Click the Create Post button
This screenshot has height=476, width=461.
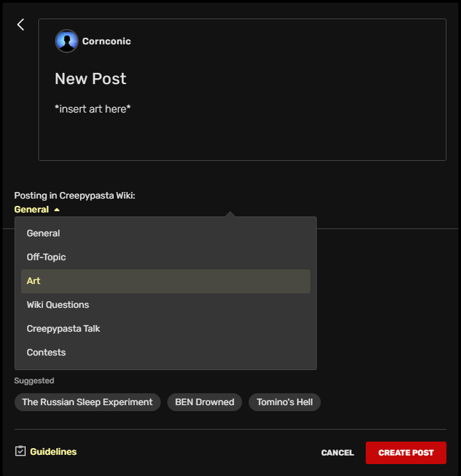point(405,453)
